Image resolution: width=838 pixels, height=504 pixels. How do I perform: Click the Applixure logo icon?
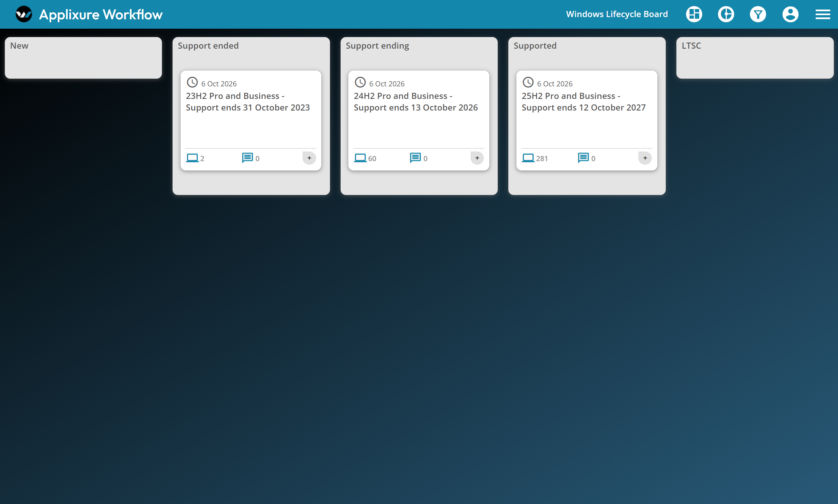tap(24, 14)
